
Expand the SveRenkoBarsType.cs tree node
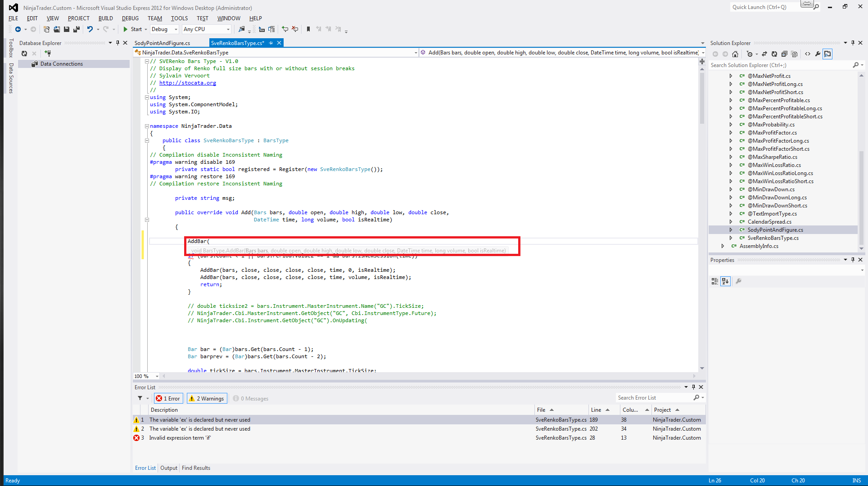[x=731, y=238]
